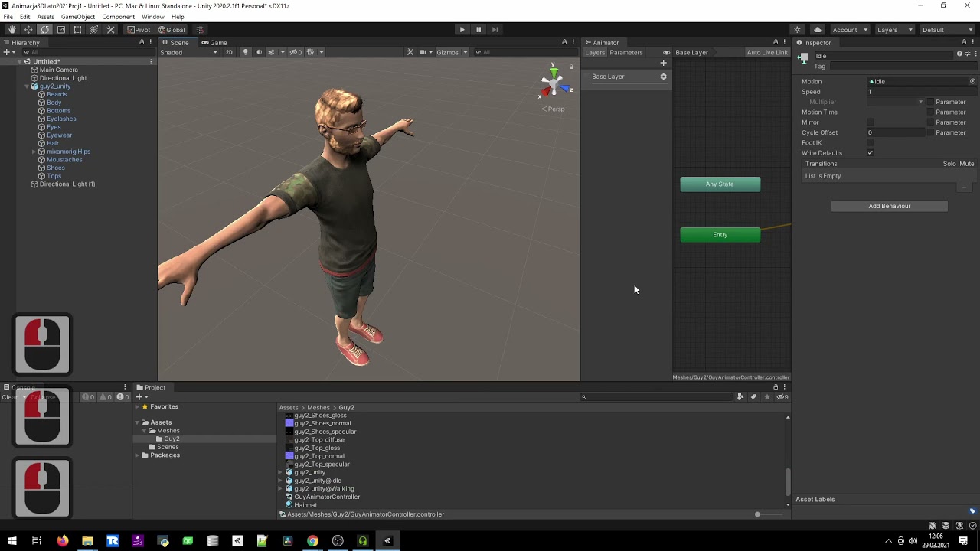Toggle scene lighting lightbulb icon
The width and height of the screenshot is (980, 551).
[x=245, y=52]
